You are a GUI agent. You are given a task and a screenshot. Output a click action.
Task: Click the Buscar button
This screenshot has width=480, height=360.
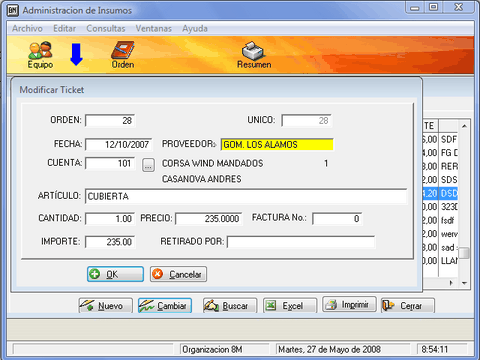point(230,305)
